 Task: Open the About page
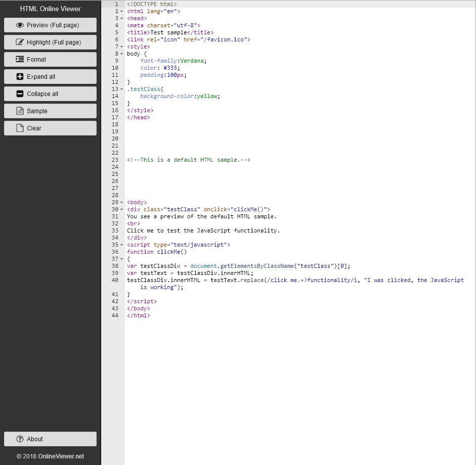click(51, 439)
